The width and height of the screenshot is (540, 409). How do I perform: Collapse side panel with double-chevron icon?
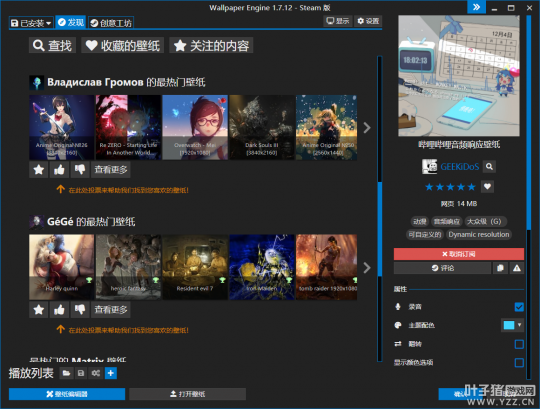[477, 7]
